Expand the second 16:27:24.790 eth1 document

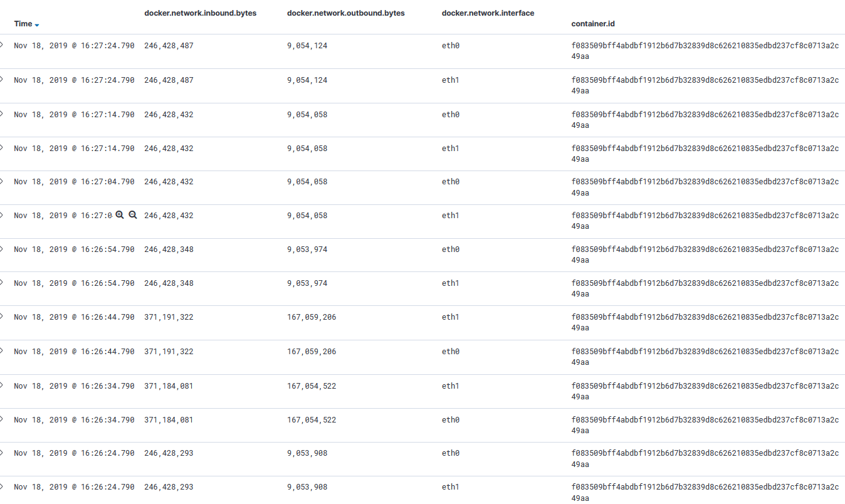click(x=3, y=80)
